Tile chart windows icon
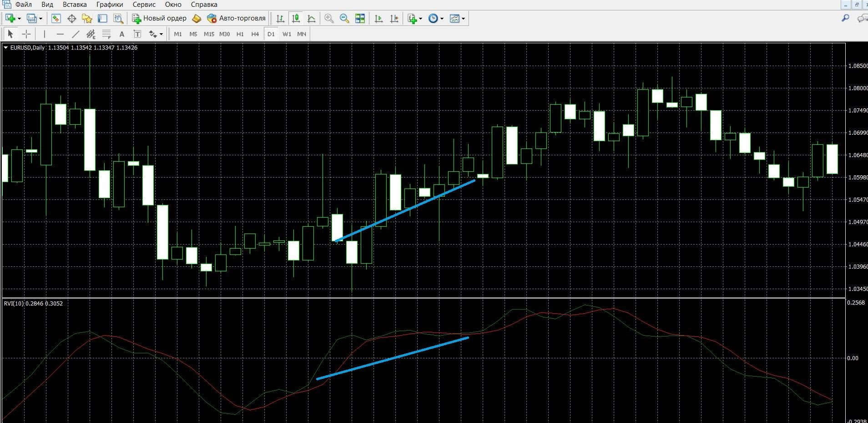The width and height of the screenshot is (868, 423). pyautogui.click(x=360, y=19)
